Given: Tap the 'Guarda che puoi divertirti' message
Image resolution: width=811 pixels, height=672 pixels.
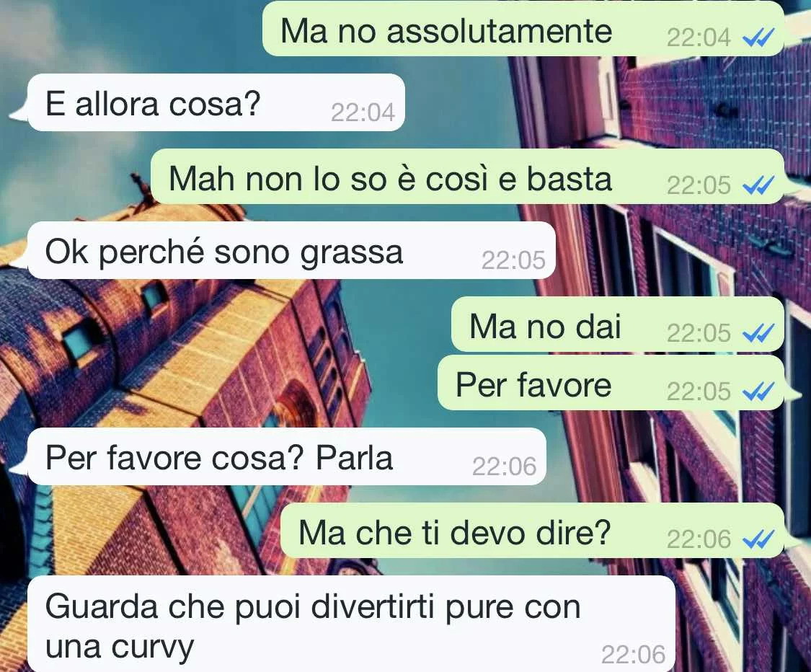Looking at the screenshot, I should tap(352, 624).
